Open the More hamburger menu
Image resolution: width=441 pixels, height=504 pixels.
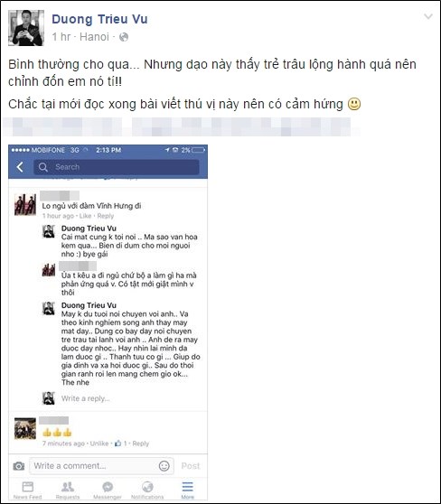(188, 490)
